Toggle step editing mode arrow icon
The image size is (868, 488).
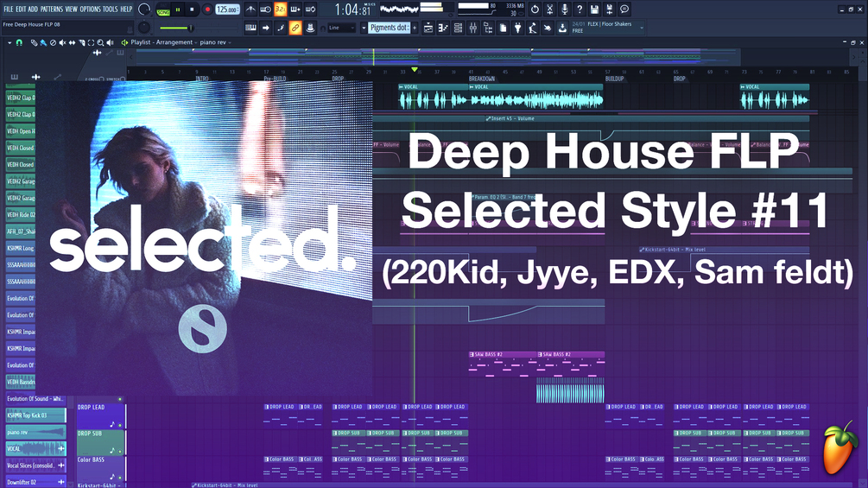click(x=266, y=28)
